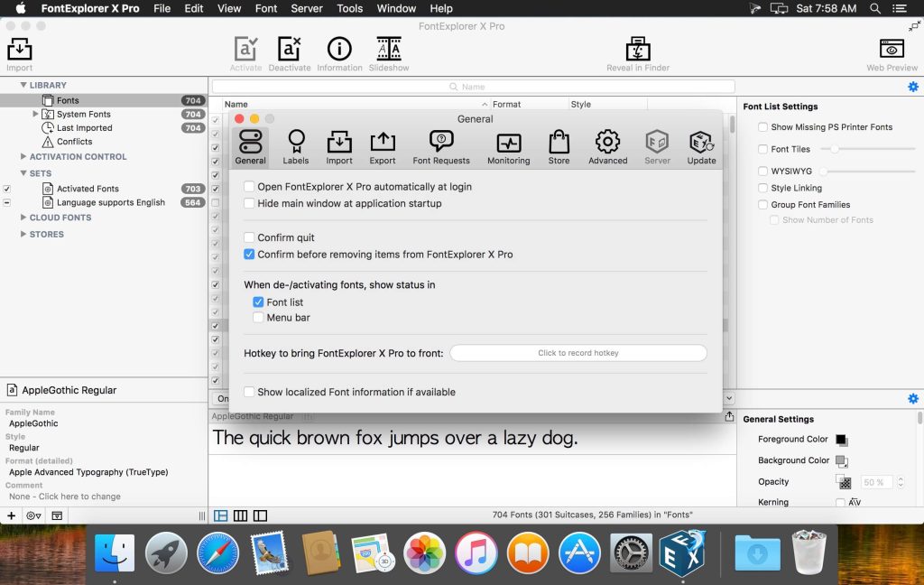Open the Server menu in menu bar
Viewport: 924px width, 585px height.
[307, 8]
